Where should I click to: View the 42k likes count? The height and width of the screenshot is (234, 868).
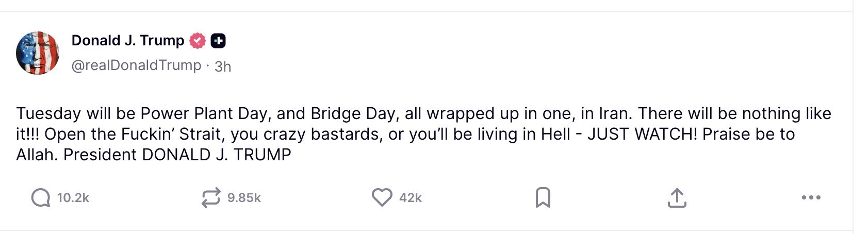tap(411, 198)
